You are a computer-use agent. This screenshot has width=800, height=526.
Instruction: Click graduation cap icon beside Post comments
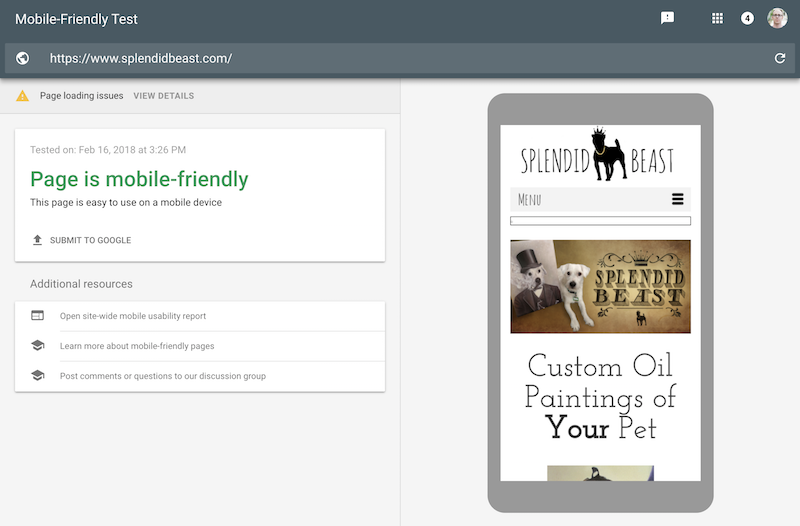37,375
